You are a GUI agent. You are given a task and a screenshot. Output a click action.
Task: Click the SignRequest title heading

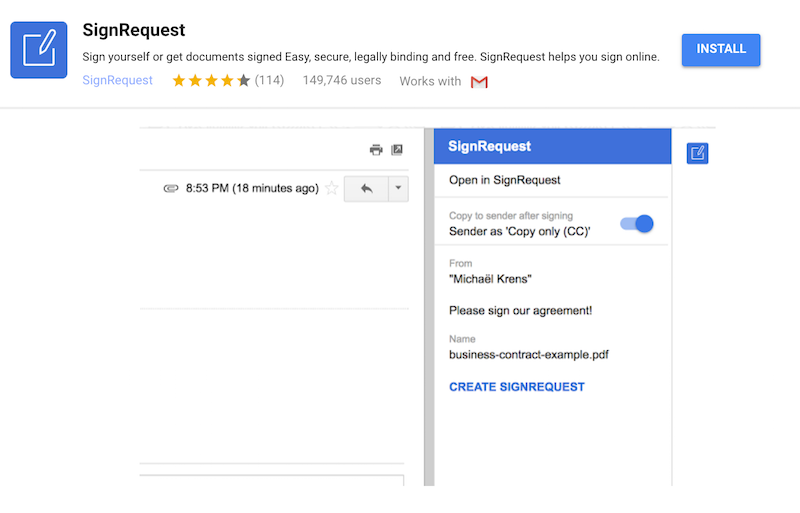[134, 30]
